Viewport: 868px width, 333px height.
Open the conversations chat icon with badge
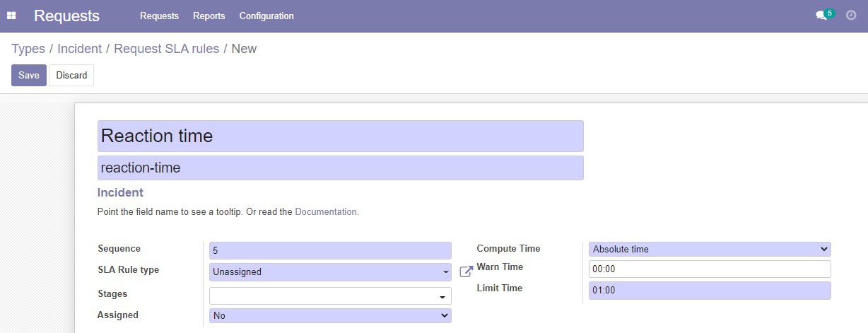pos(824,15)
